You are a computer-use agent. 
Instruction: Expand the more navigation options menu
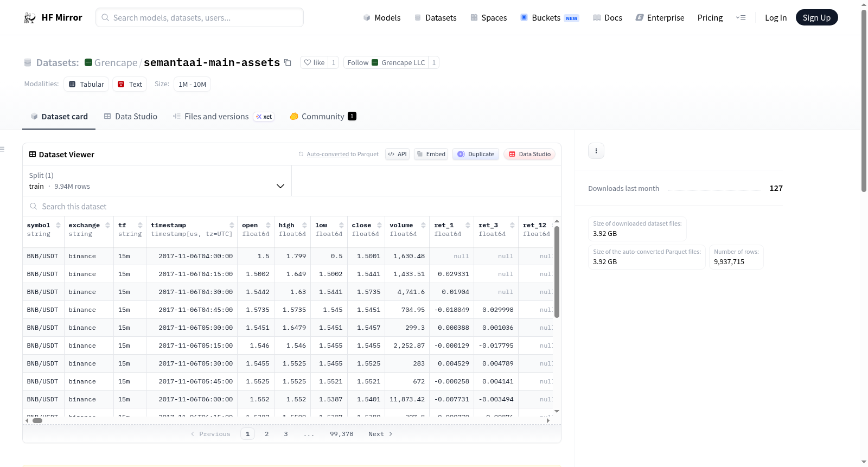[x=741, y=17]
